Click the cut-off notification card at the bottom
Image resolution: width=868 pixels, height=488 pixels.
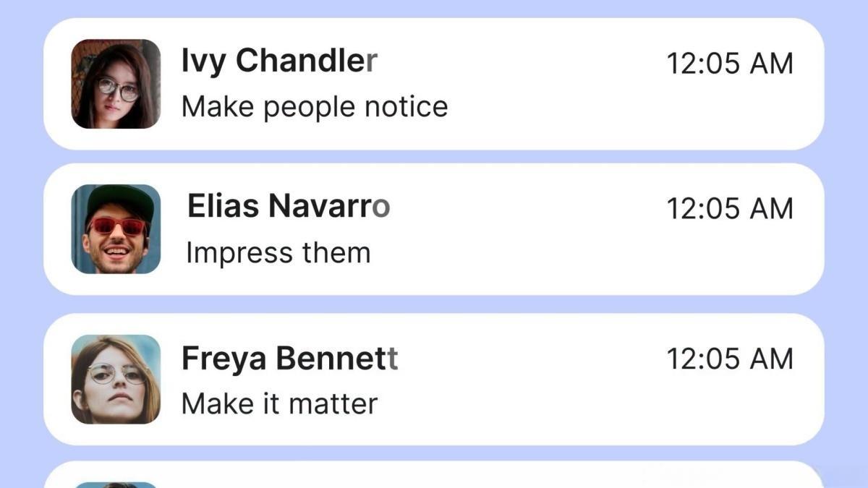pyautogui.click(x=434, y=477)
